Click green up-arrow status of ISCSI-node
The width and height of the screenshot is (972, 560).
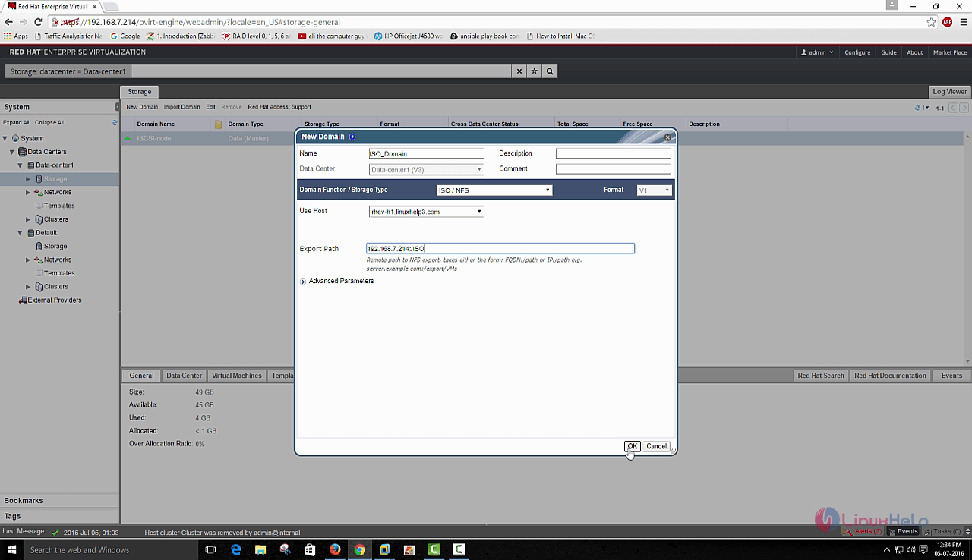point(128,138)
